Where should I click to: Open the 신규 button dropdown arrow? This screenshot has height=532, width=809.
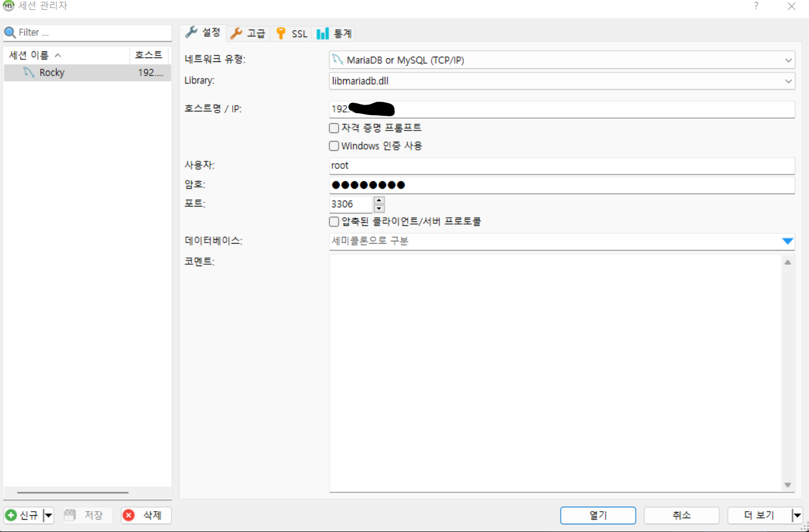49,515
